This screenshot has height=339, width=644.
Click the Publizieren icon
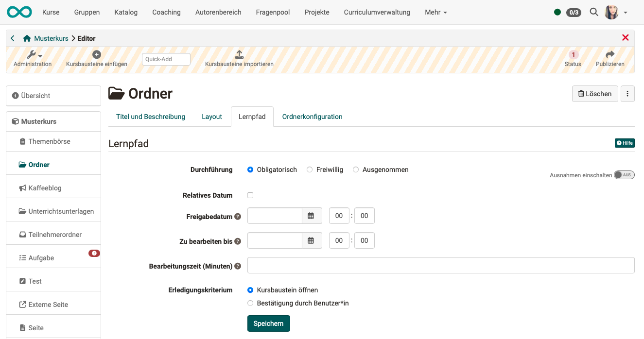[609, 54]
